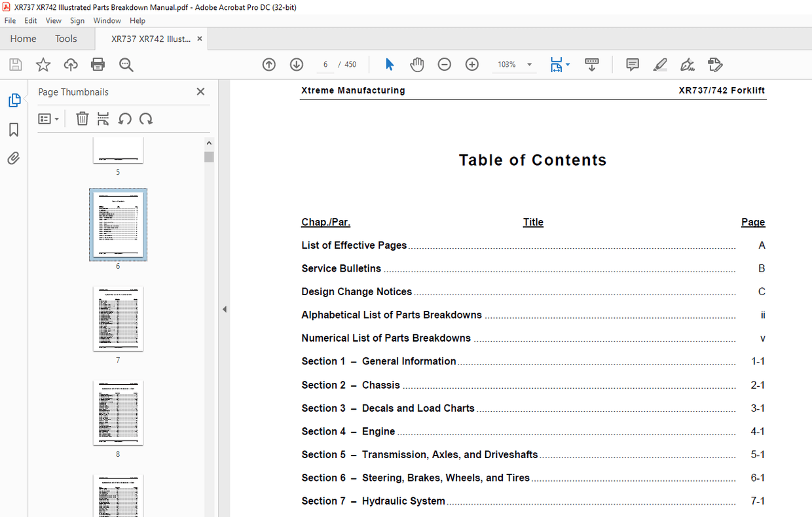Click the Zoom Out minus icon
Image resolution: width=812 pixels, height=517 pixels.
[x=445, y=64]
